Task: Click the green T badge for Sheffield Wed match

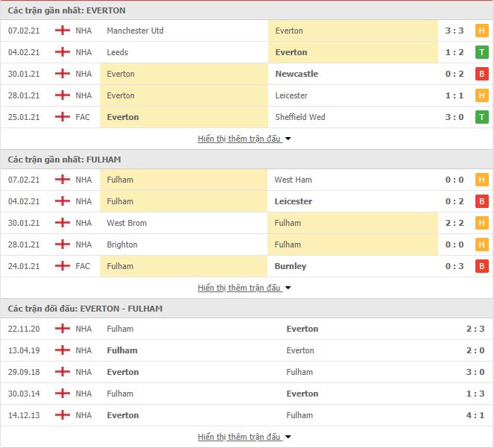Action: tap(482, 117)
